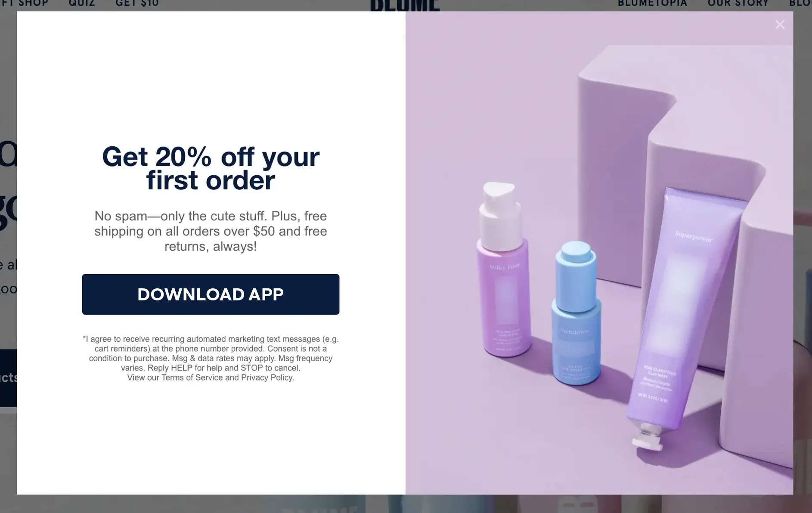Open the BLUMETOPIA navigation link
This screenshot has width=812, height=513.
pos(652,3)
